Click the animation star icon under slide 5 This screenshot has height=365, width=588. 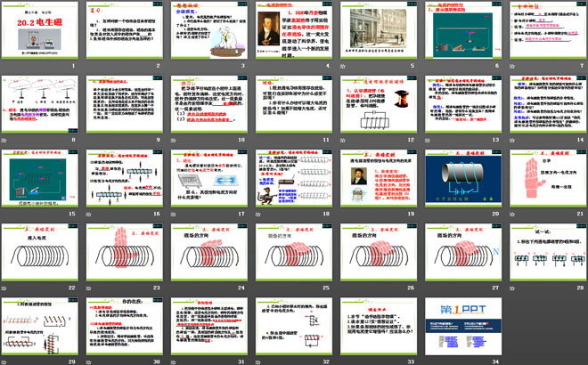pyautogui.click(x=343, y=66)
